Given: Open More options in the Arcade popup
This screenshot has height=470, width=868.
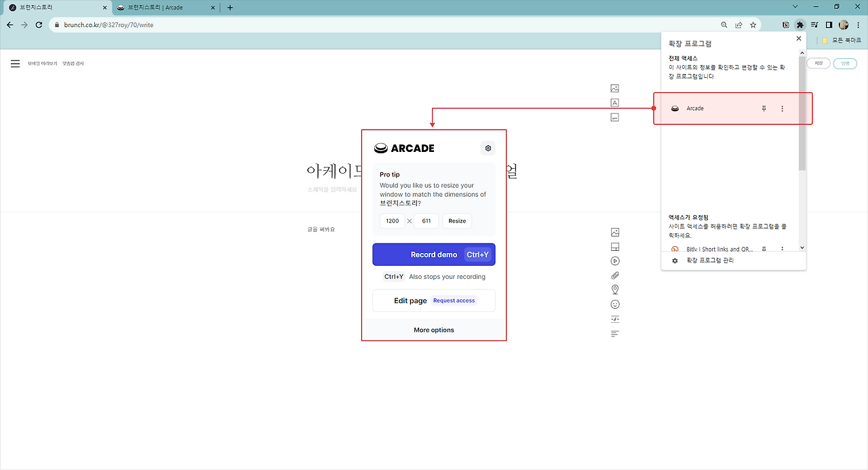Looking at the screenshot, I should [434, 330].
